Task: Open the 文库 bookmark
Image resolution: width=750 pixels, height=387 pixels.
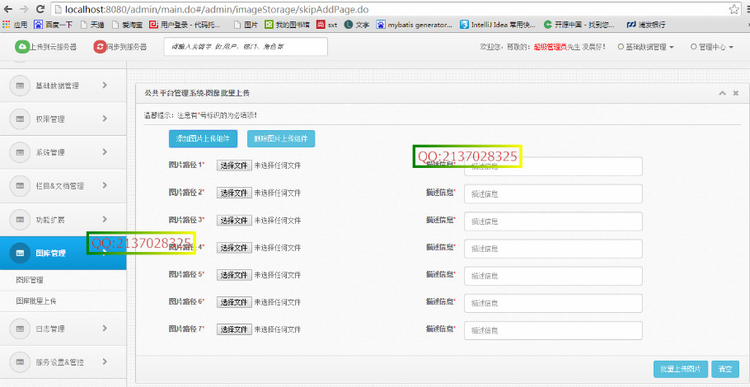Action: (x=357, y=24)
